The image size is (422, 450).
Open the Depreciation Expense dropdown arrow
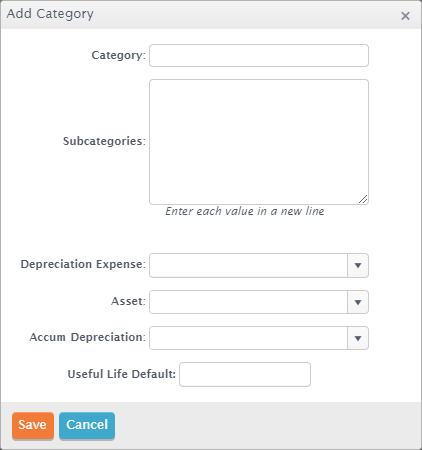(x=358, y=265)
